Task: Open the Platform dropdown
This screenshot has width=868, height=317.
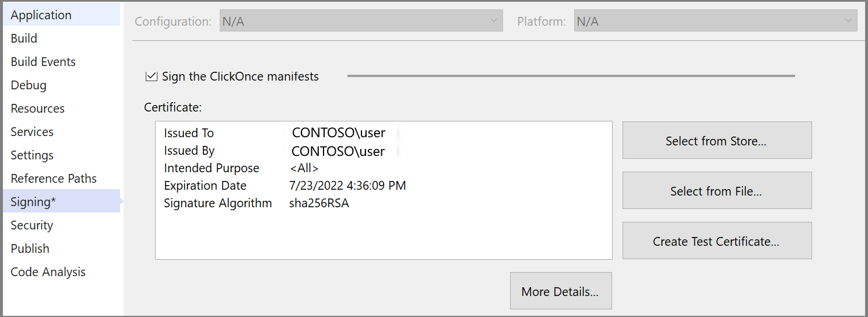Action: pyautogui.click(x=715, y=22)
